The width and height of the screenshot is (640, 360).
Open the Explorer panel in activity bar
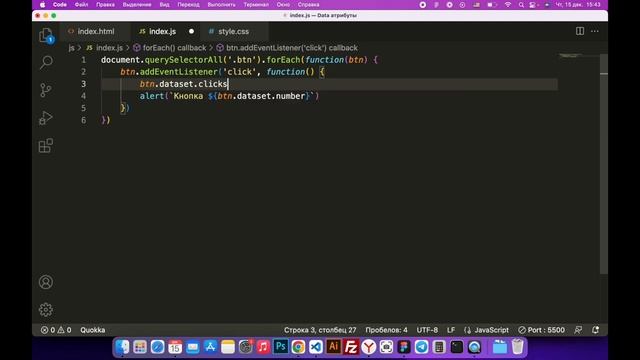click(46, 36)
